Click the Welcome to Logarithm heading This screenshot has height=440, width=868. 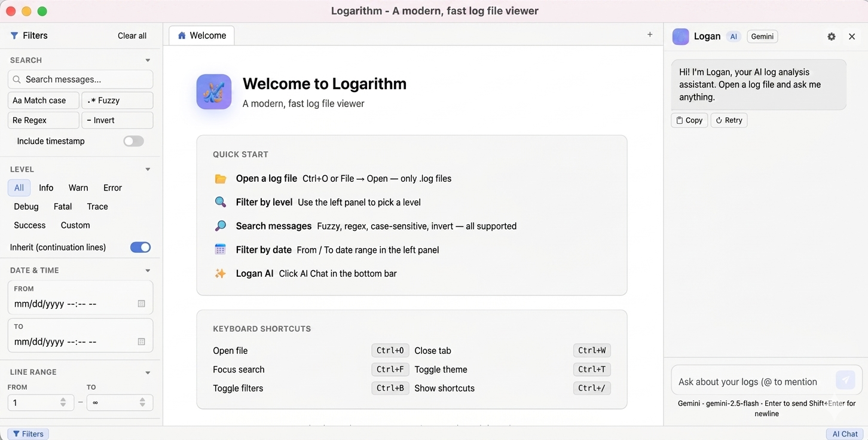pyautogui.click(x=325, y=84)
